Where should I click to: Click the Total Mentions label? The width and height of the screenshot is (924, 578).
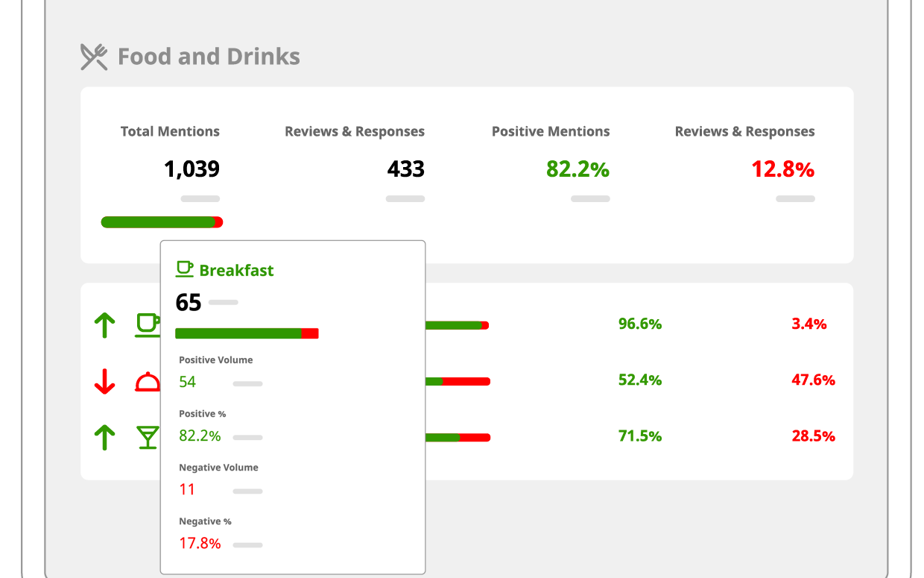click(170, 131)
